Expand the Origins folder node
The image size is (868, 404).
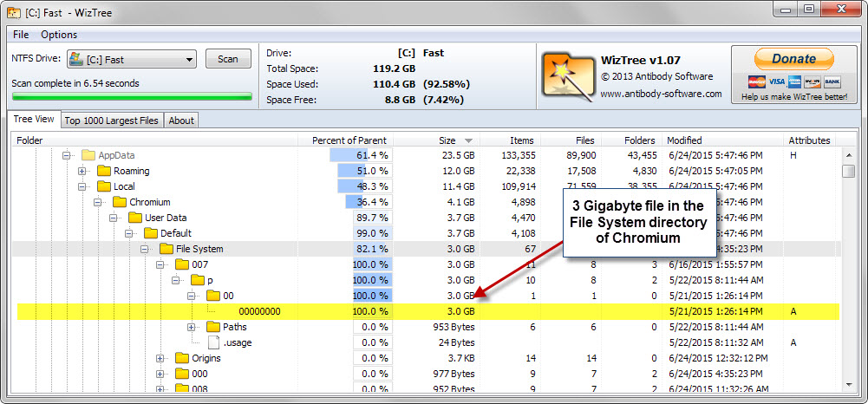(160, 358)
